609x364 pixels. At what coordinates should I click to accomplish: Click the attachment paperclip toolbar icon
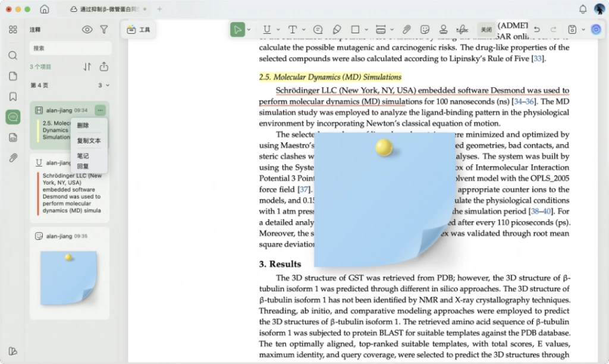tap(406, 30)
